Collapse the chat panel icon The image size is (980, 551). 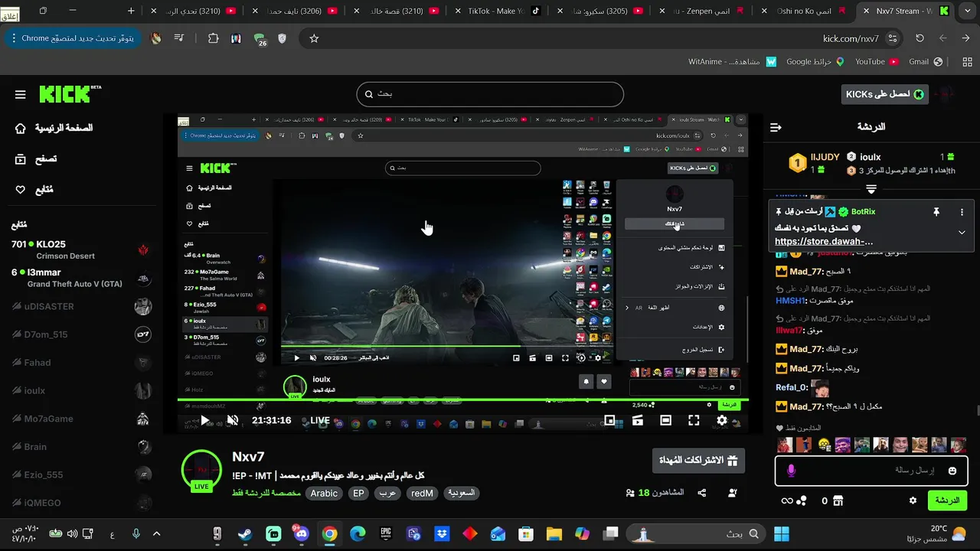pos(776,127)
